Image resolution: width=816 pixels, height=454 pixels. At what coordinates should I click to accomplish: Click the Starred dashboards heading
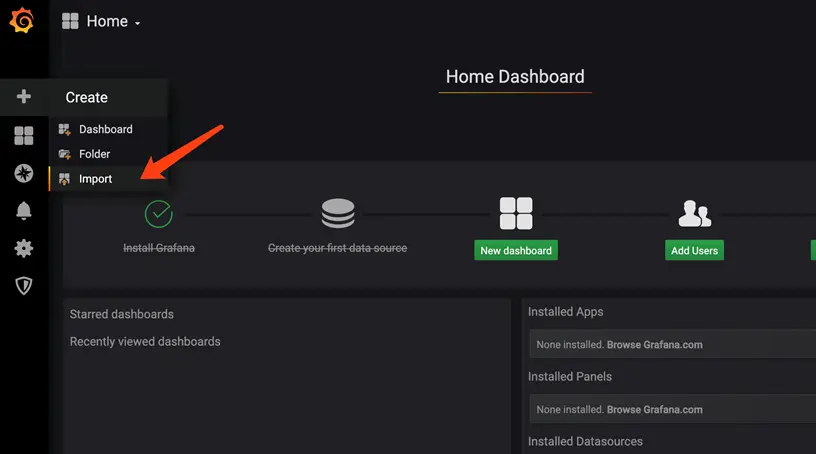coord(122,314)
